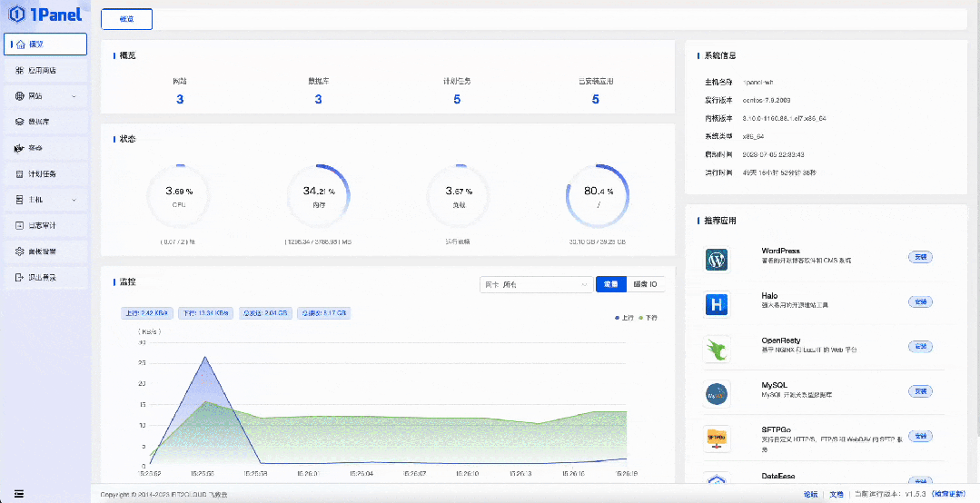Click the 已安装应用 count number 5
Viewport: 980px width, 503px height.
596,99
